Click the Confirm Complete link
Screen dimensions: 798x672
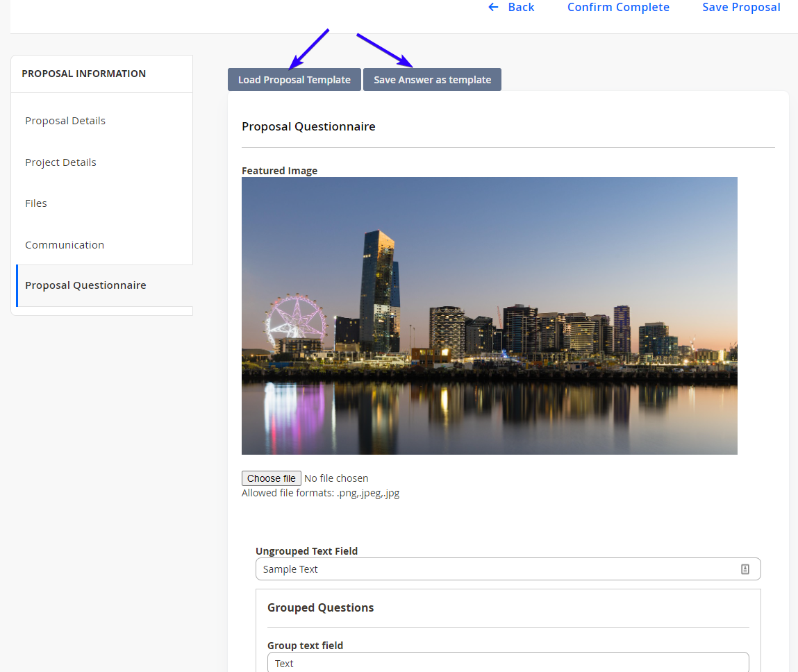[618, 7]
